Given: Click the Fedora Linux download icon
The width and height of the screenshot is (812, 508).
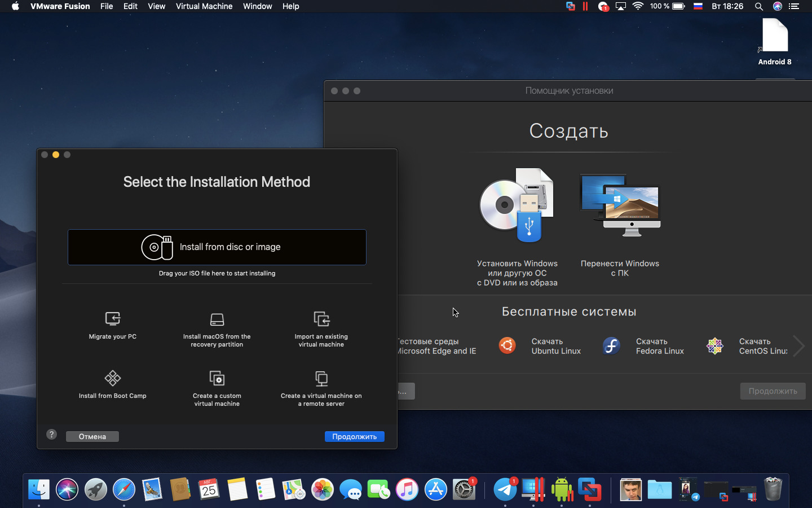Looking at the screenshot, I should point(611,345).
